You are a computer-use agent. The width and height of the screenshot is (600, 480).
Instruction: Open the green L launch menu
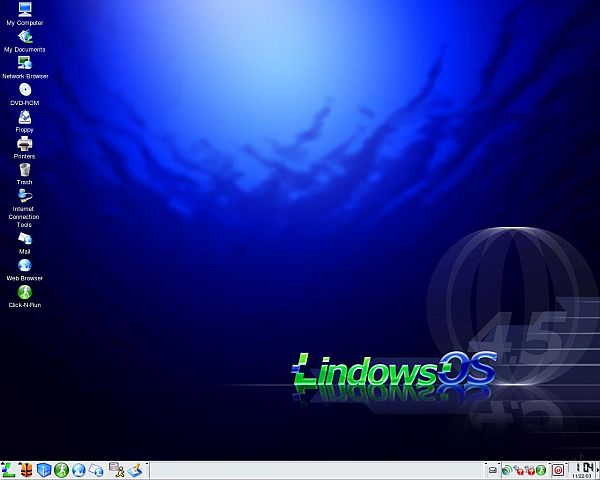pyautogui.click(x=7, y=470)
